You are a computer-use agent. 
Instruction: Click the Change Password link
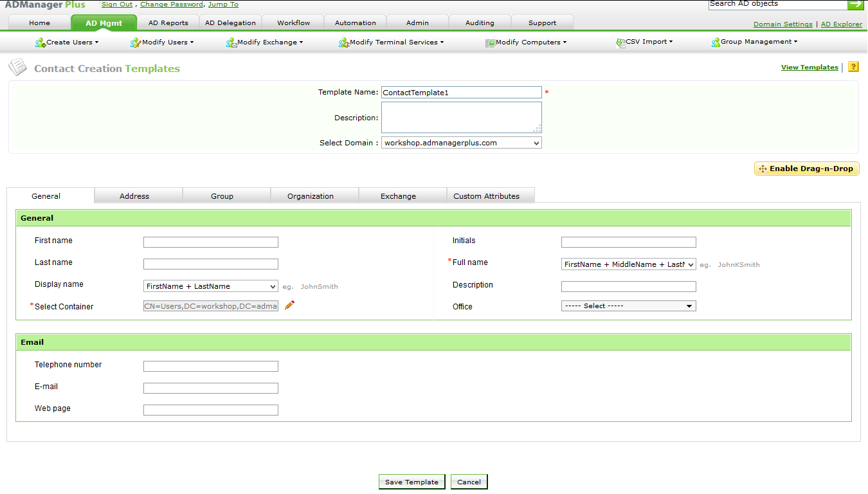click(172, 5)
